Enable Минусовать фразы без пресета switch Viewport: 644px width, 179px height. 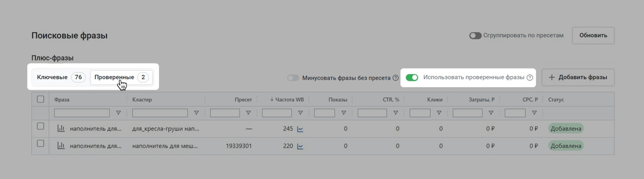[293, 78]
